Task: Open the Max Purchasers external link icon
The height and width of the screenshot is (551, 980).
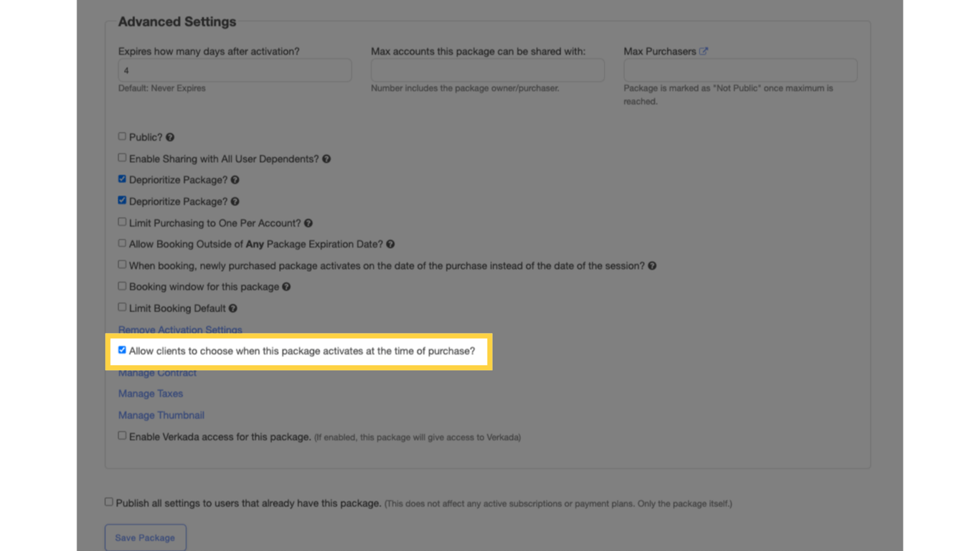Action: pyautogui.click(x=703, y=50)
